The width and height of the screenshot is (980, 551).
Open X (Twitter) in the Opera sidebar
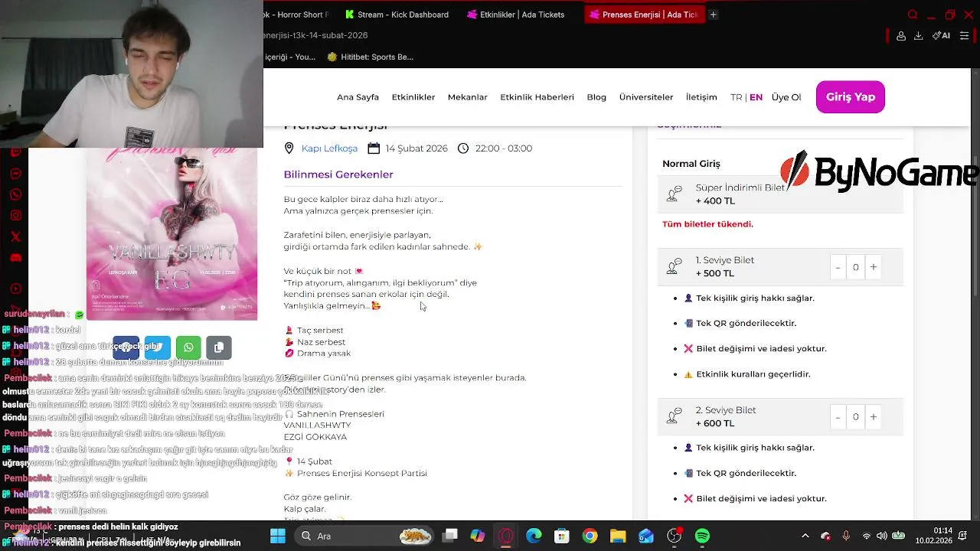click(x=15, y=236)
